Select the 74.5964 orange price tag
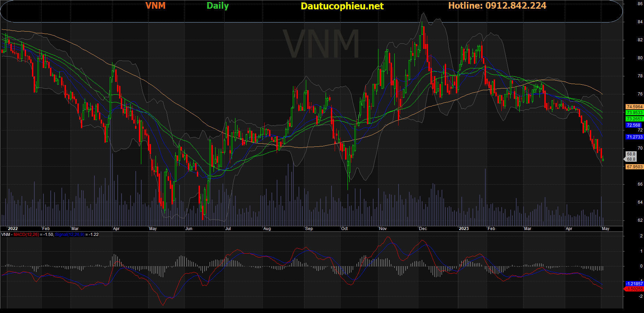 635,107
